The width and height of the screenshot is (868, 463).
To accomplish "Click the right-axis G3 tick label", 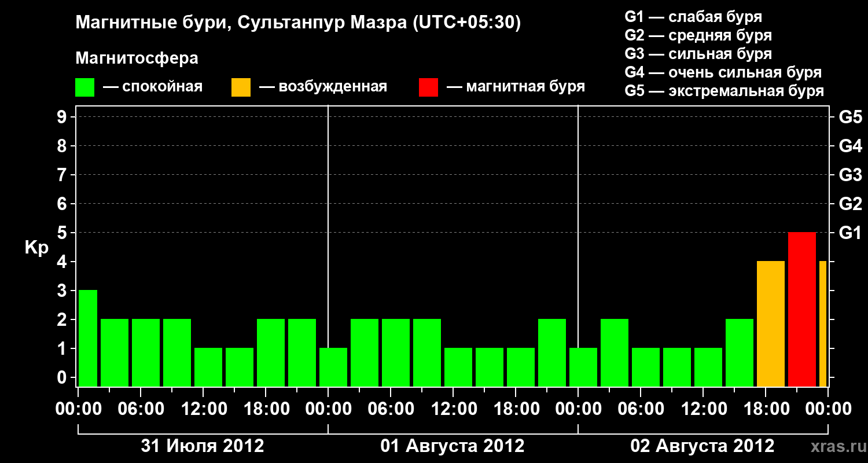I will coord(851,175).
